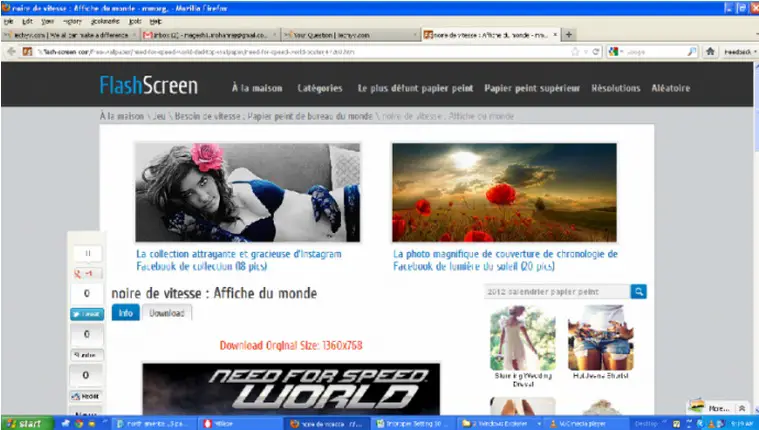This screenshot has width=759, height=430.
Task: Open the View menu
Action: [47, 21]
